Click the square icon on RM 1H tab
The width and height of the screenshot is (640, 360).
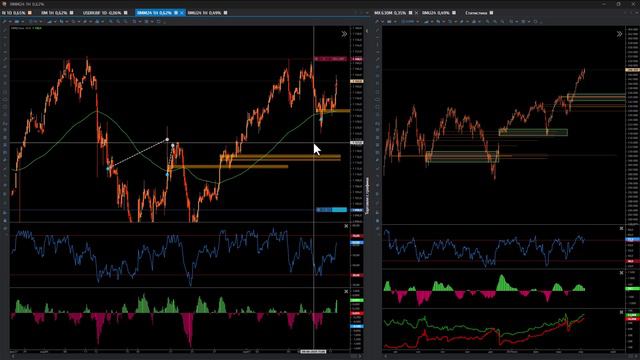click(x=72, y=13)
